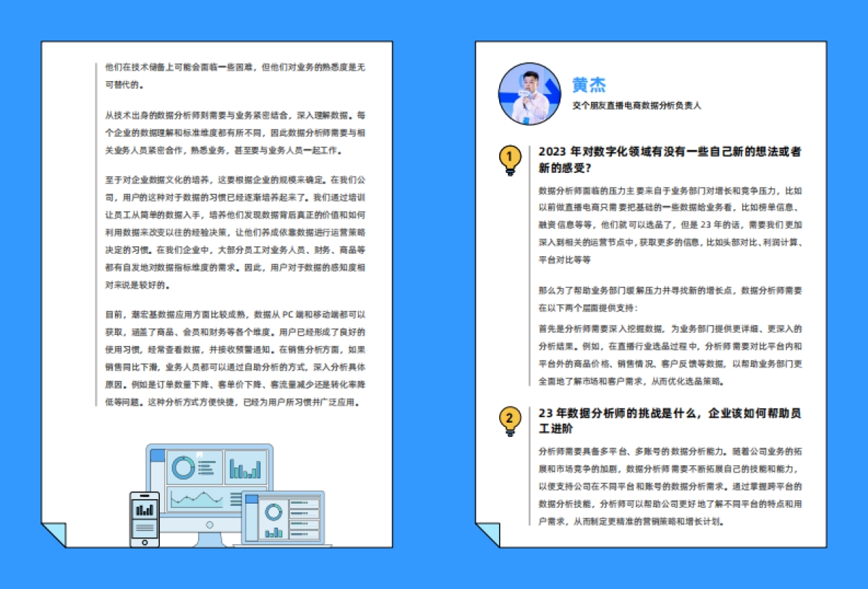Click the phone's home button in the illustration

145,542
